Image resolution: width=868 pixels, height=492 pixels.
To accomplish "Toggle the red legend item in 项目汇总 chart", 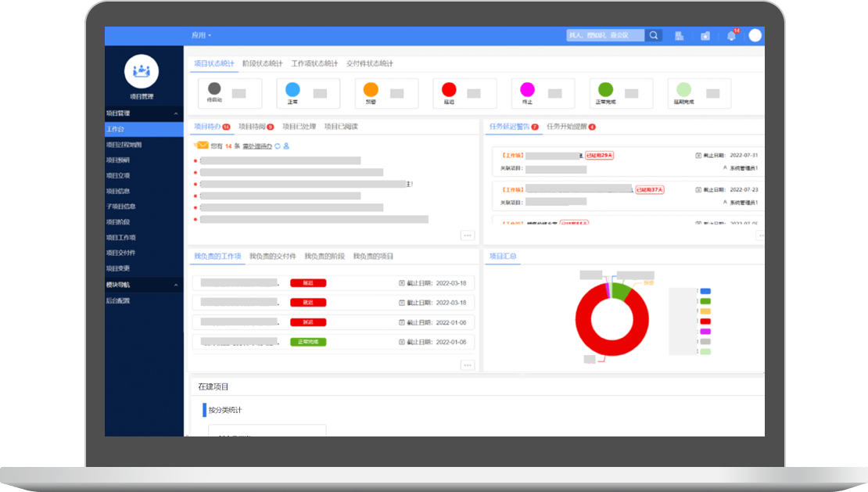I will tap(705, 321).
